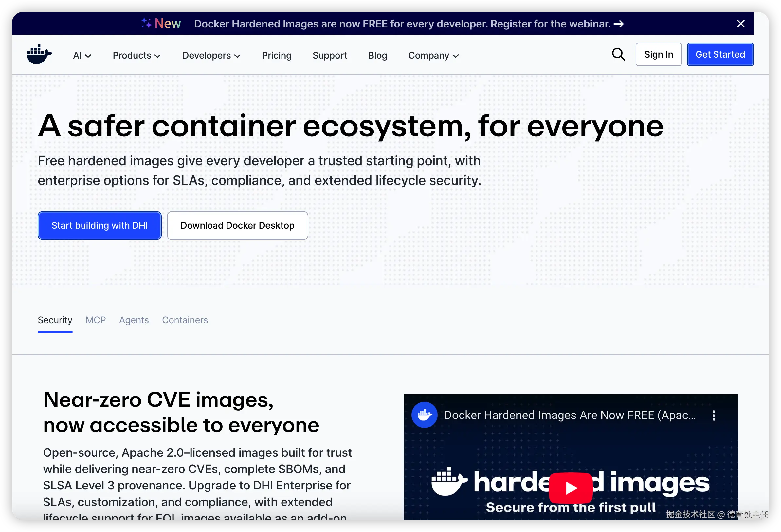Image resolution: width=781 pixels, height=532 pixels.
Task: Select the Agents tab
Action: 134,320
